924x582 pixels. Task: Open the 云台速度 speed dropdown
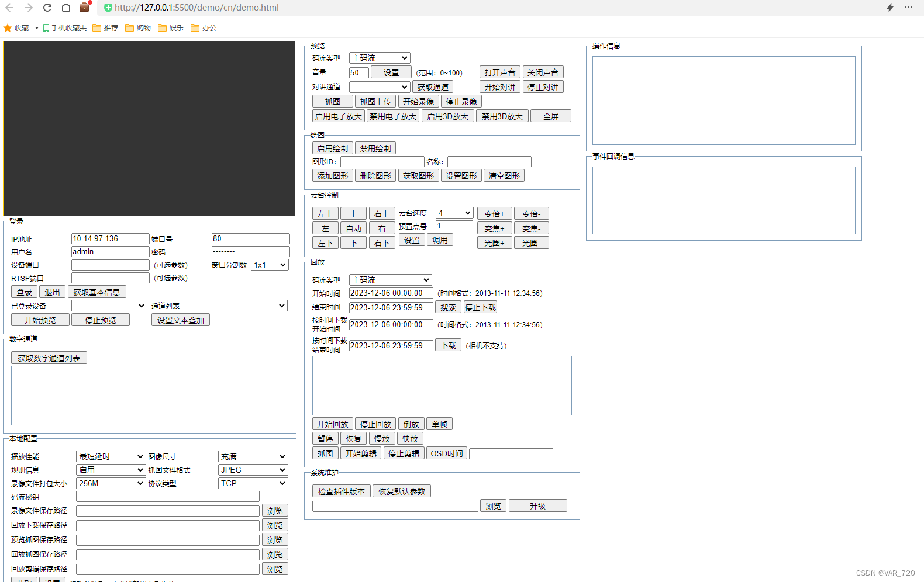pyautogui.click(x=454, y=213)
